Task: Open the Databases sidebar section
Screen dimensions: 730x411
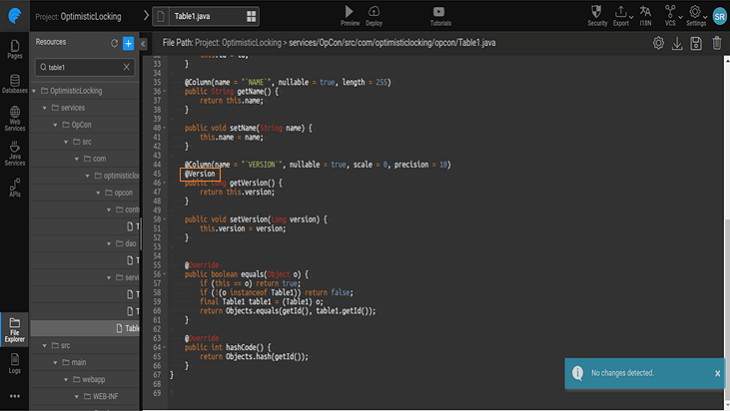Action: click(x=14, y=83)
